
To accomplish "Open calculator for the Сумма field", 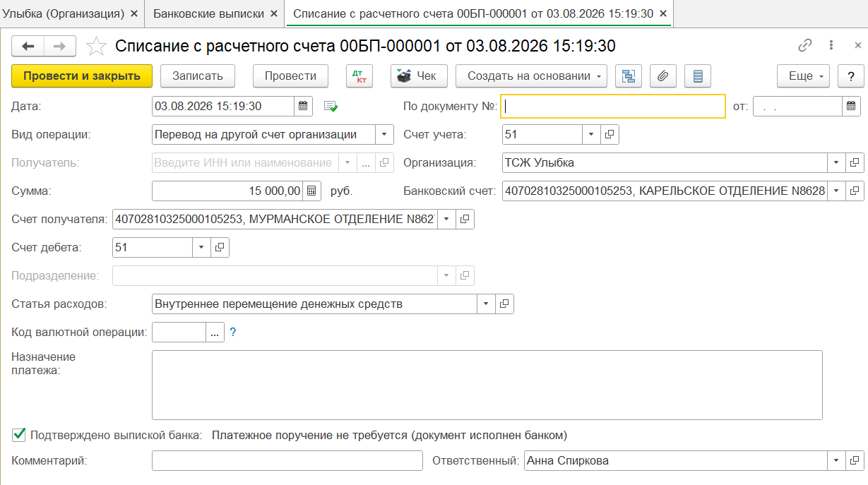I will click(x=312, y=191).
